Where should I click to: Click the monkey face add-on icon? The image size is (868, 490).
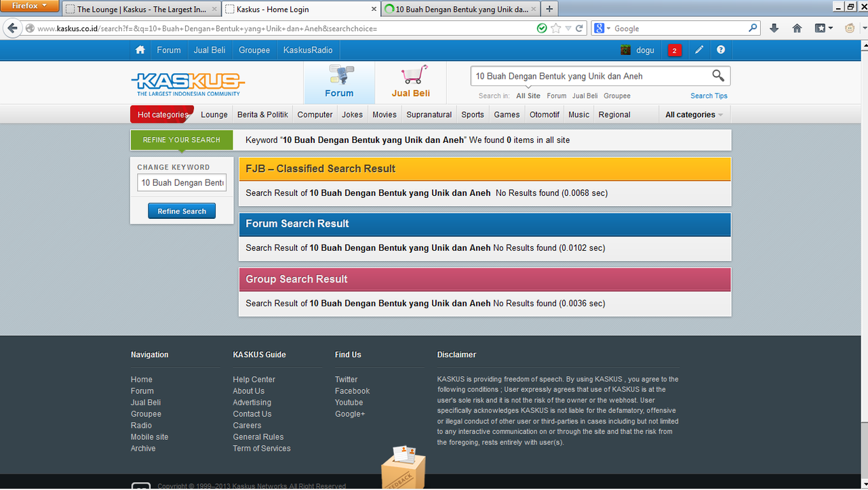[x=850, y=28]
